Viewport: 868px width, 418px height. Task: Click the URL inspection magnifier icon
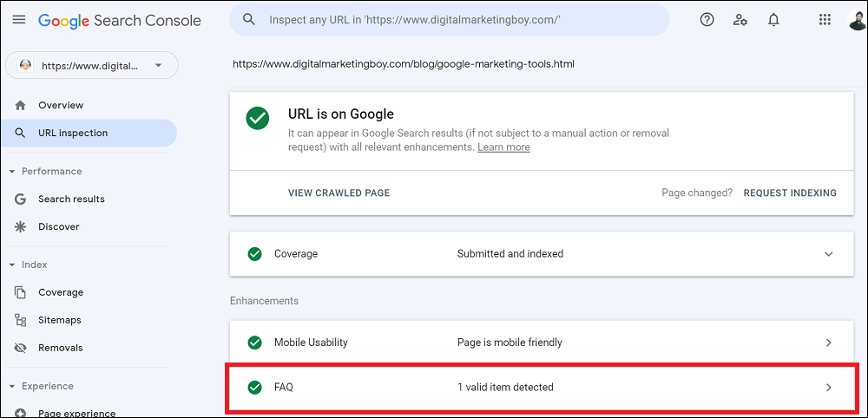pos(20,134)
